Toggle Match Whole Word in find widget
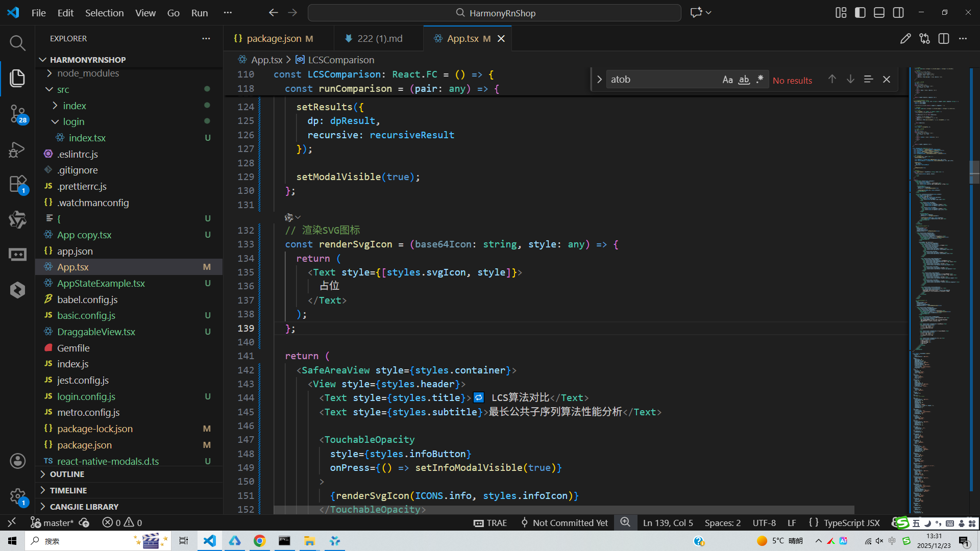 (x=744, y=80)
